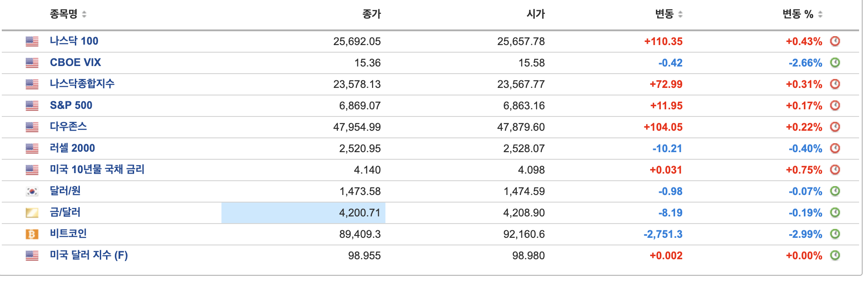
Task: Click the green clock icon in 비트코인 row
Action: point(835,234)
